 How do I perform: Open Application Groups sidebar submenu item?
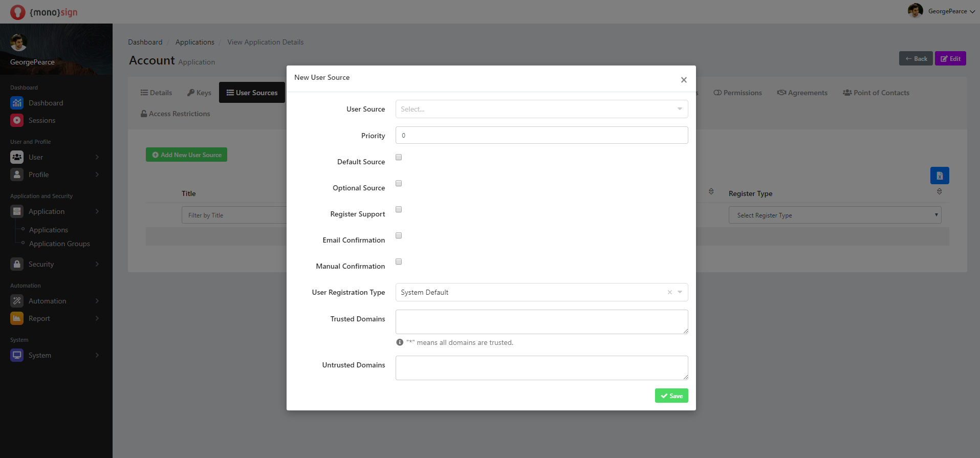tap(59, 244)
